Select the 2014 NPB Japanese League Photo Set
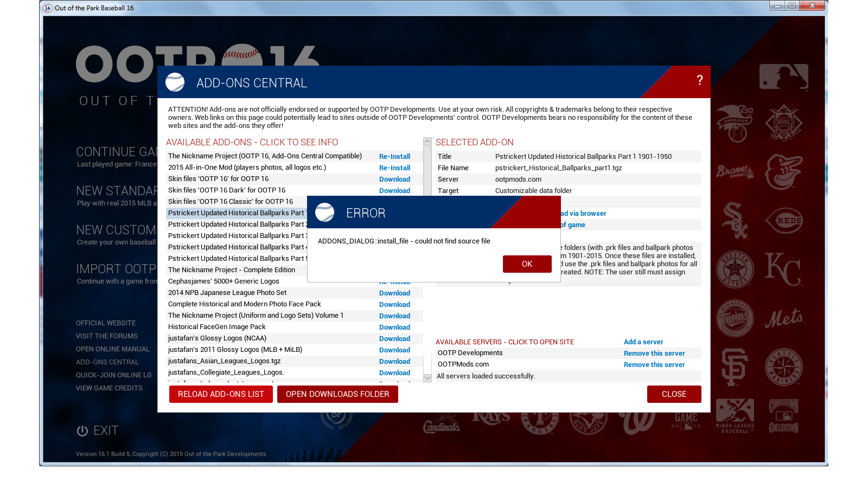 227,293
